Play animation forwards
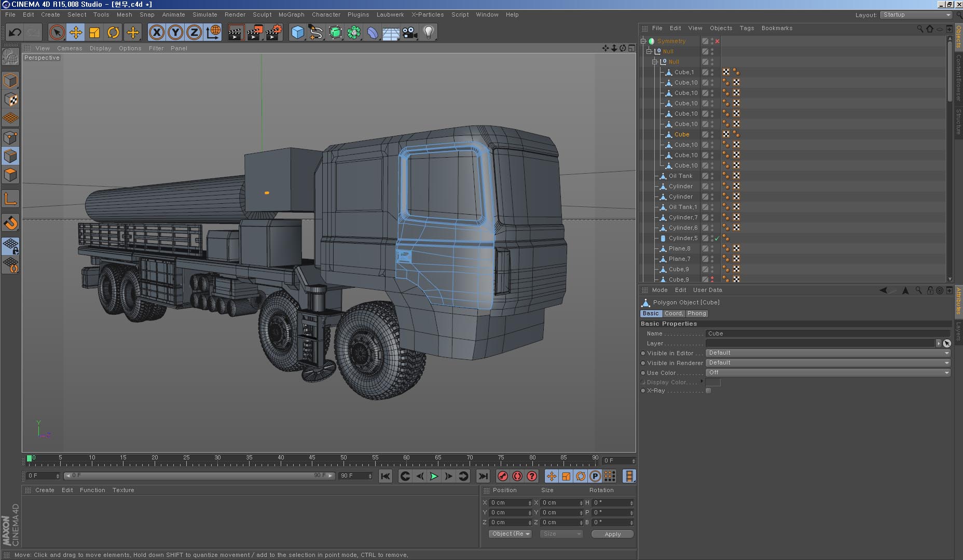963x560 pixels. point(434,476)
